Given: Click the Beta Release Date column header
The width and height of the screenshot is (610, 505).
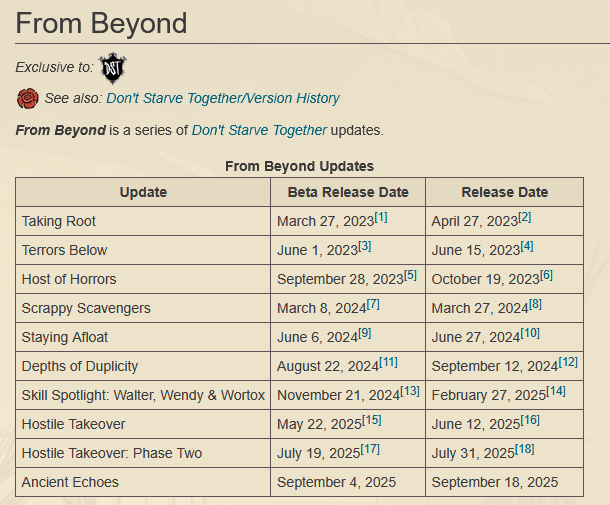Looking at the screenshot, I should (347, 192).
